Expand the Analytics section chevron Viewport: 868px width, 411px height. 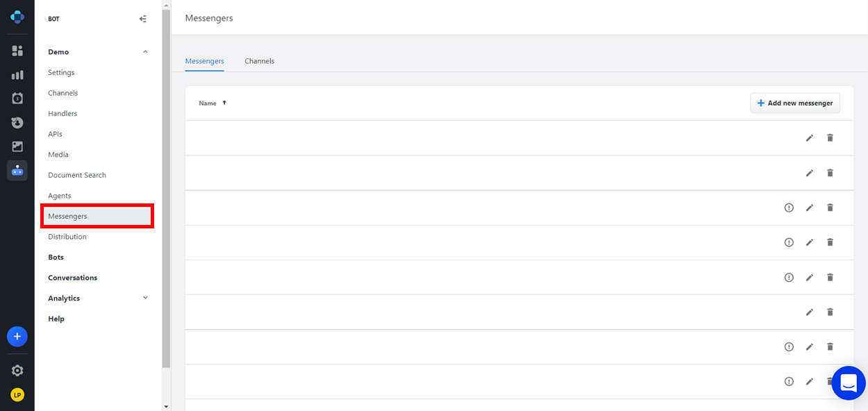point(145,298)
